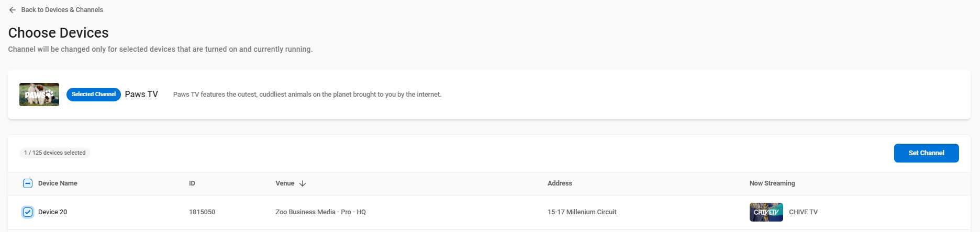Click the back arrow icon
Screen dimensions: 980x232
tap(13, 10)
